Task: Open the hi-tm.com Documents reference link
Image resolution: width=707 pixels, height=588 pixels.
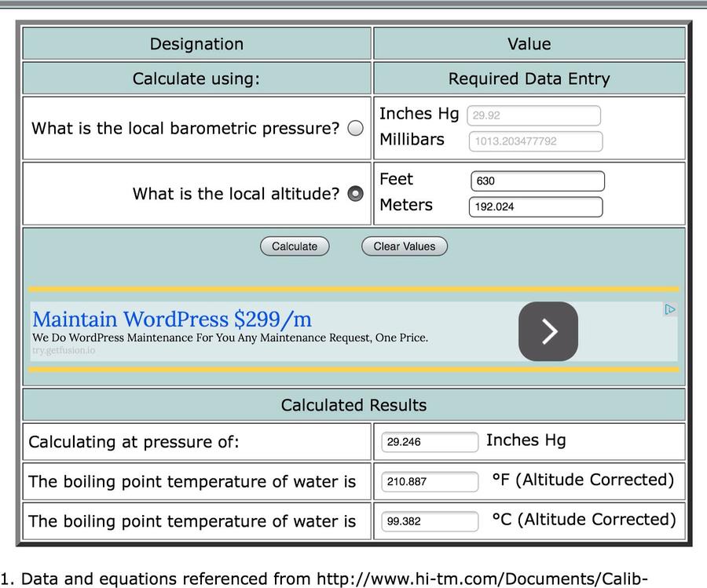Action: point(481,579)
